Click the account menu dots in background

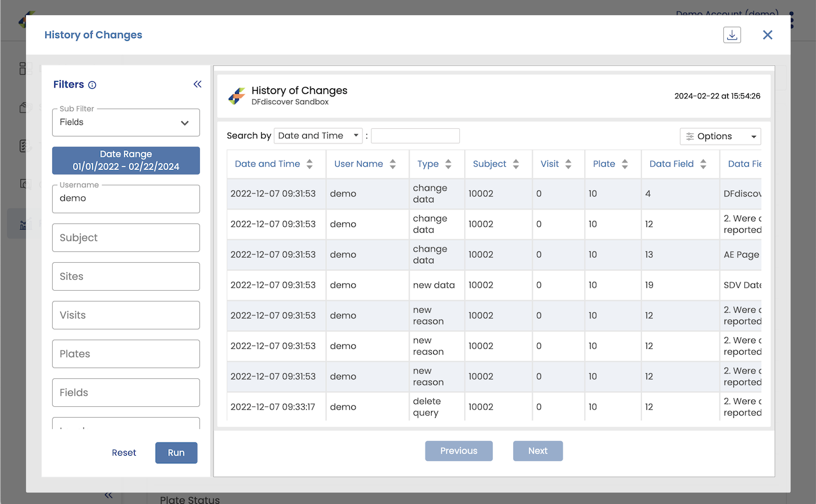[792, 19]
